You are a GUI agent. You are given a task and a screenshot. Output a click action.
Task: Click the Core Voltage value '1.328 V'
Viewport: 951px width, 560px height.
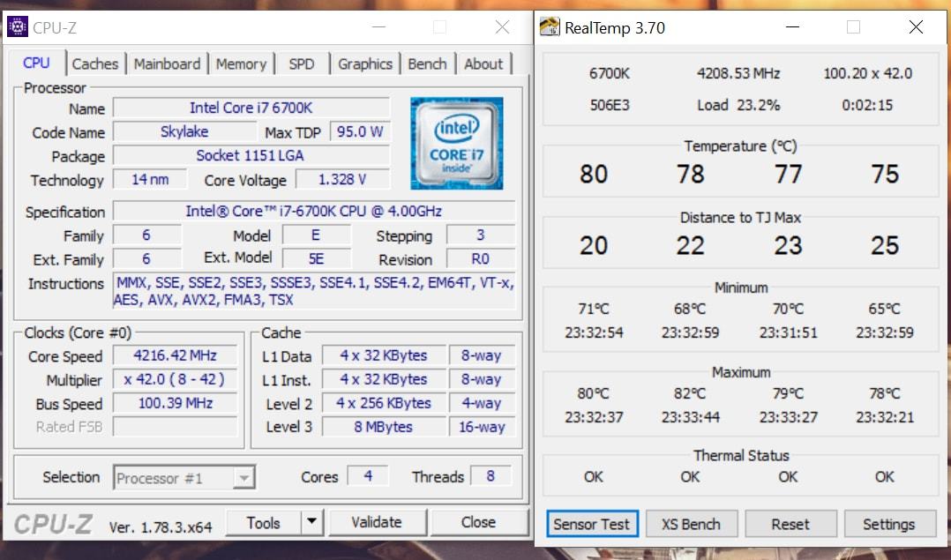[342, 179]
